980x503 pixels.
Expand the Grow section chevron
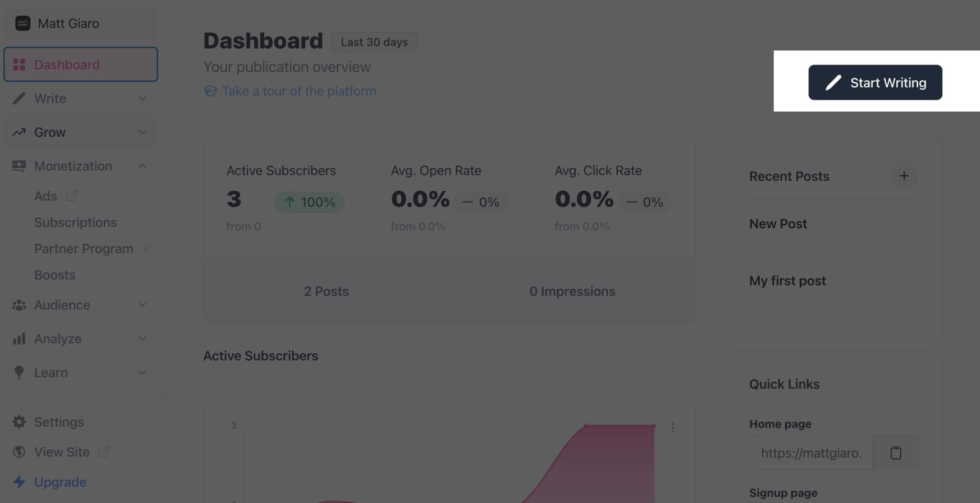[x=142, y=132]
